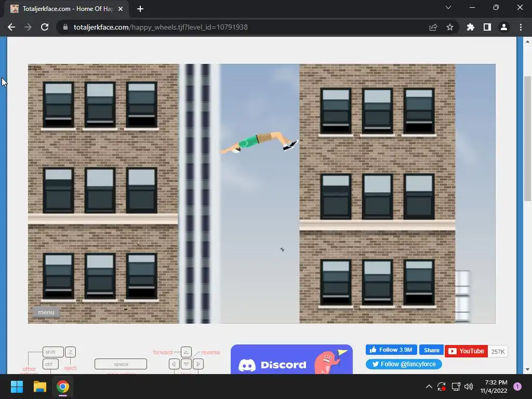Click the Z eject key diagram
Image resolution: width=532 pixels, height=399 pixels.
70,352
